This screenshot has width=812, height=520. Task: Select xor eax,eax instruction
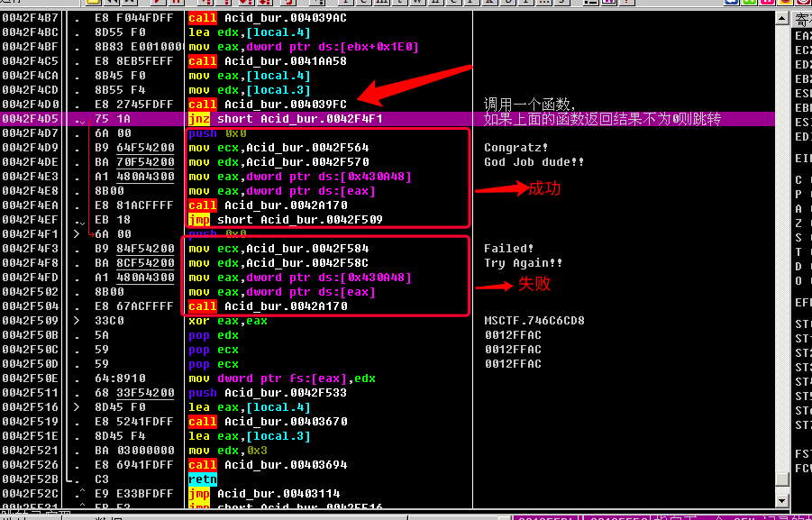point(228,321)
